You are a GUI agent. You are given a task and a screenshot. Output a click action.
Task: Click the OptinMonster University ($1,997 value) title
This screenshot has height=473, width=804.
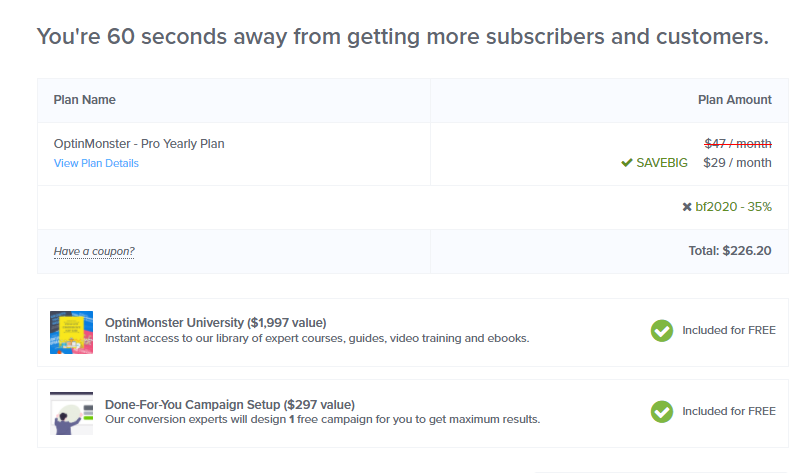point(215,323)
